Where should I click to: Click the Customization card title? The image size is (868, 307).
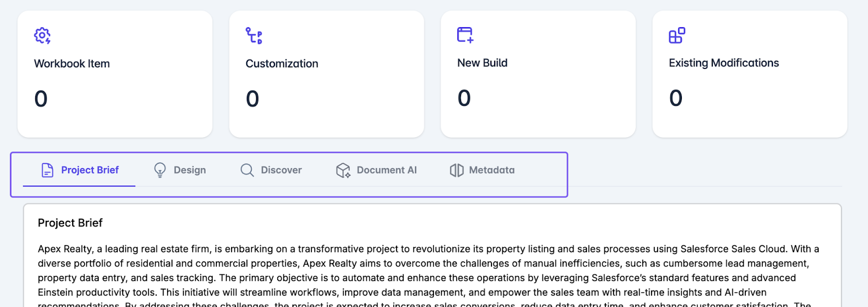[x=282, y=63]
